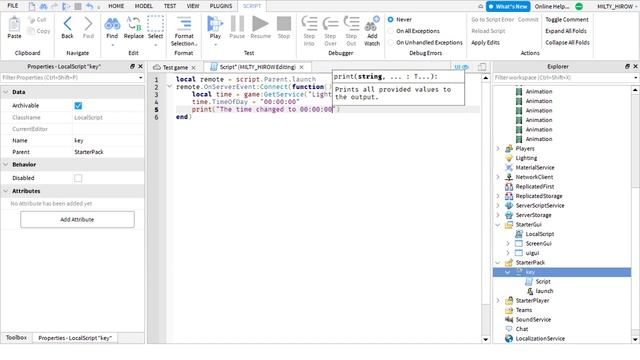Close the Script editor tab
Screen dimensions: 640x360
(x=302, y=67)
